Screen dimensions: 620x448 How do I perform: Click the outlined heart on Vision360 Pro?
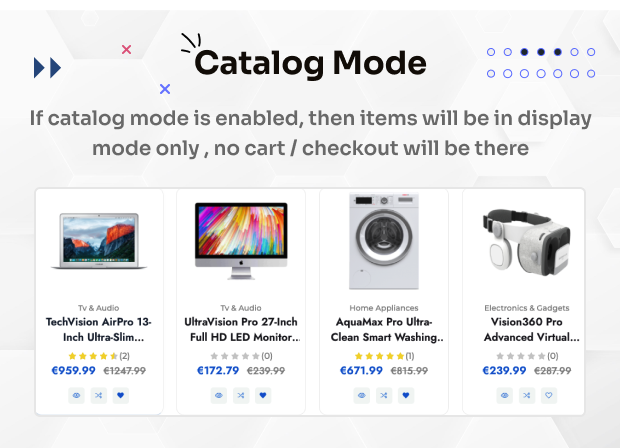pos(548,395)
